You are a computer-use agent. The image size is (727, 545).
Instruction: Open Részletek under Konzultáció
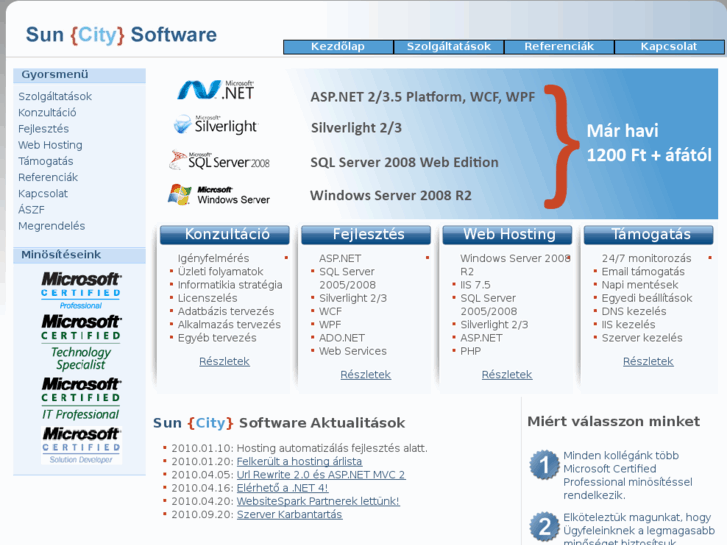(x=224, y=361)
